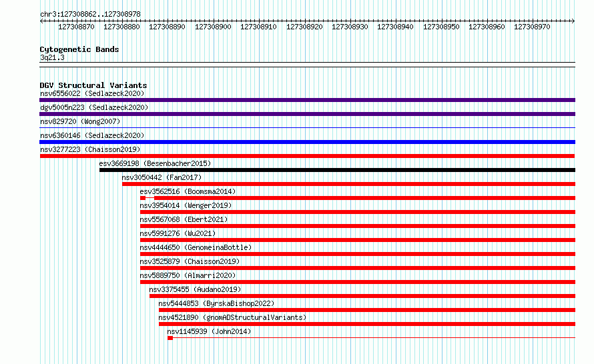This screenshot has height=364, width=594.
Task: Click ruler position 127308960
Action: (487, 27)
